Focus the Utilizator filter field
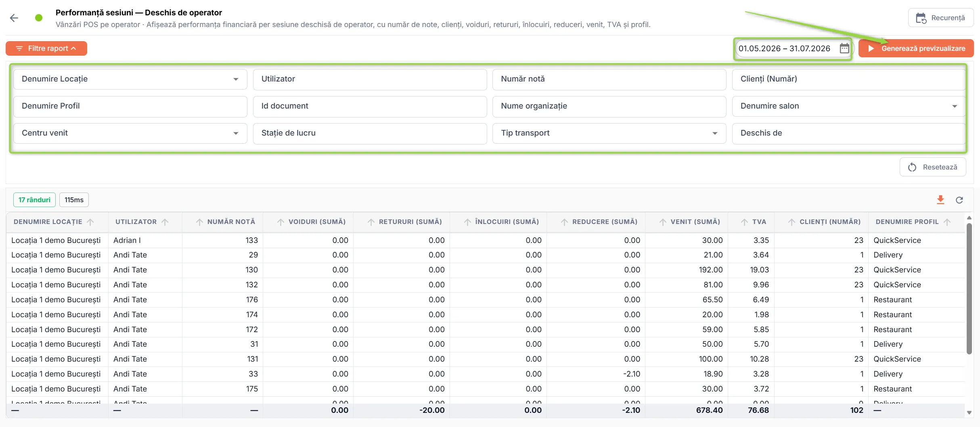This screenshot has height=427, width=980. [x=370, y=79]
